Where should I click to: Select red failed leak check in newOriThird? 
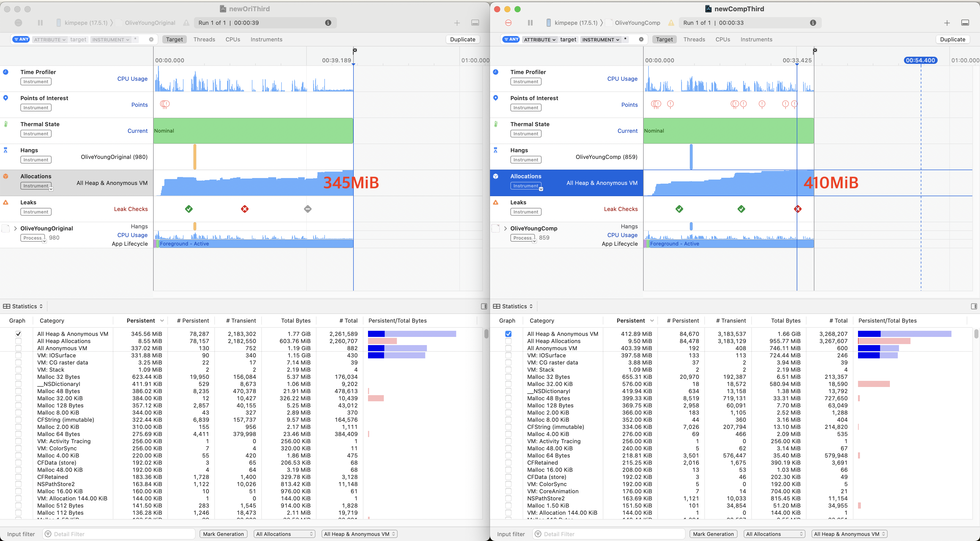click(x=245, y=209)
